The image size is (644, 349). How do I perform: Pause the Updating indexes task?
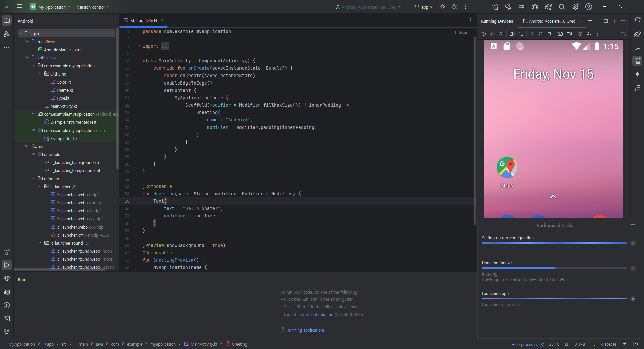[633, 268]
